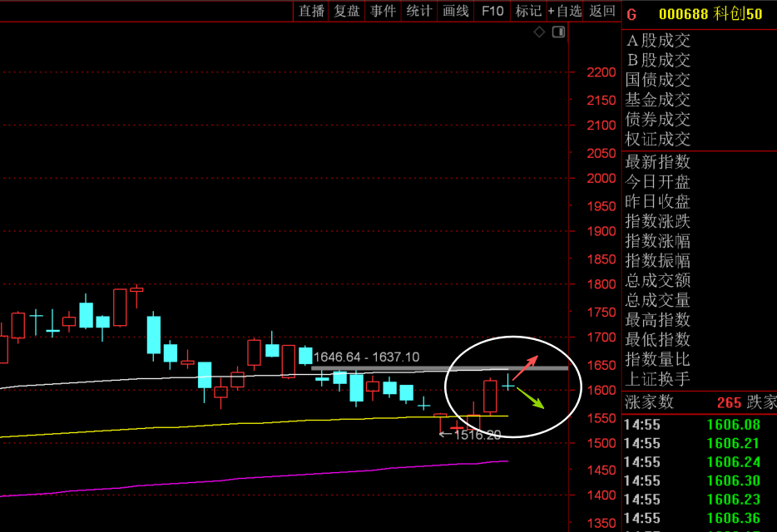
Task: Open the F10 company info page
Action: point(492,11)
